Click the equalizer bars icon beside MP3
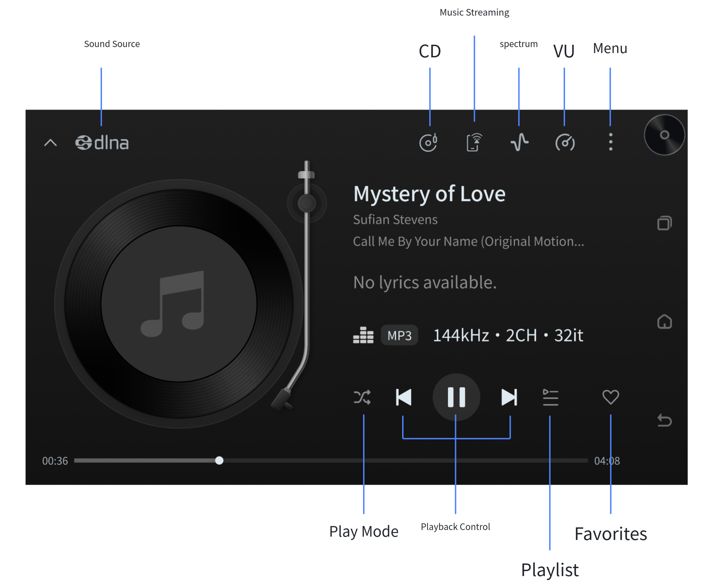The image size is (701, 588). 363,335
